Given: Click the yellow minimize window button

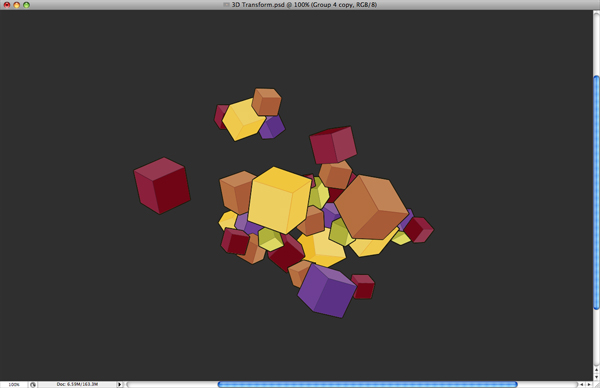Looking at the screenshot, I should (x=16, y=5).
